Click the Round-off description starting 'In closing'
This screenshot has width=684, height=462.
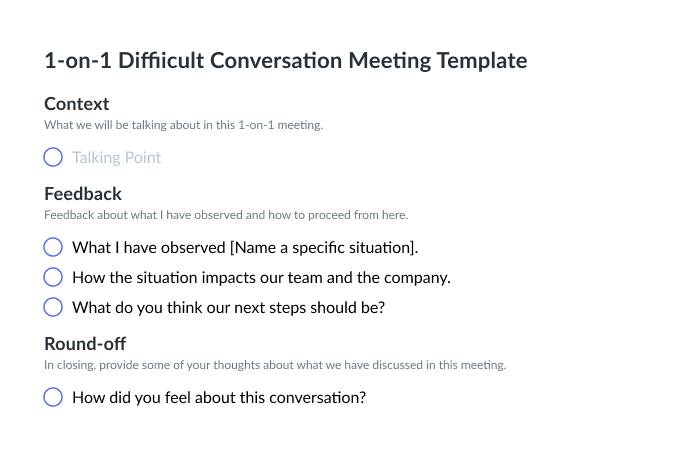pyautogui.click(x=275, y=365)
